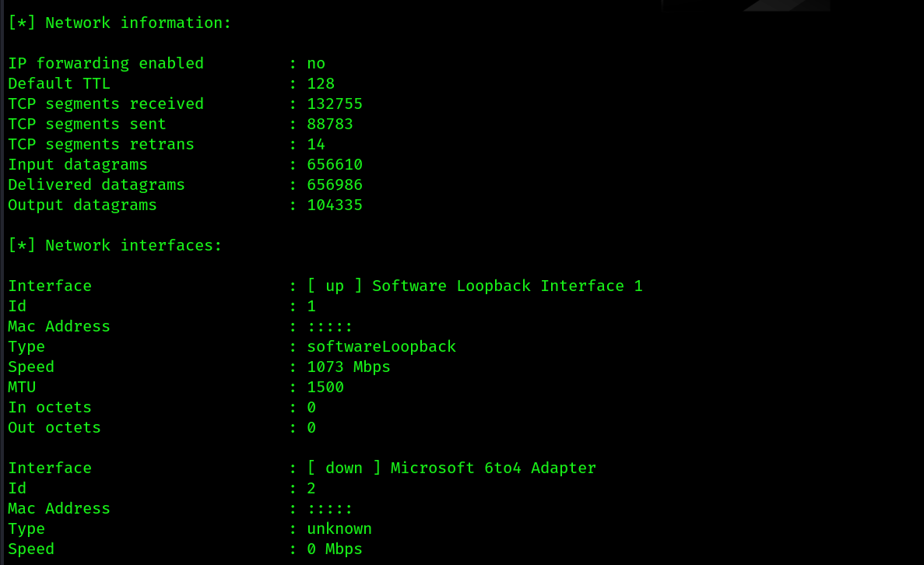
Task: Click the TCP segments received number 132755
Action: [x=335, y=104]
